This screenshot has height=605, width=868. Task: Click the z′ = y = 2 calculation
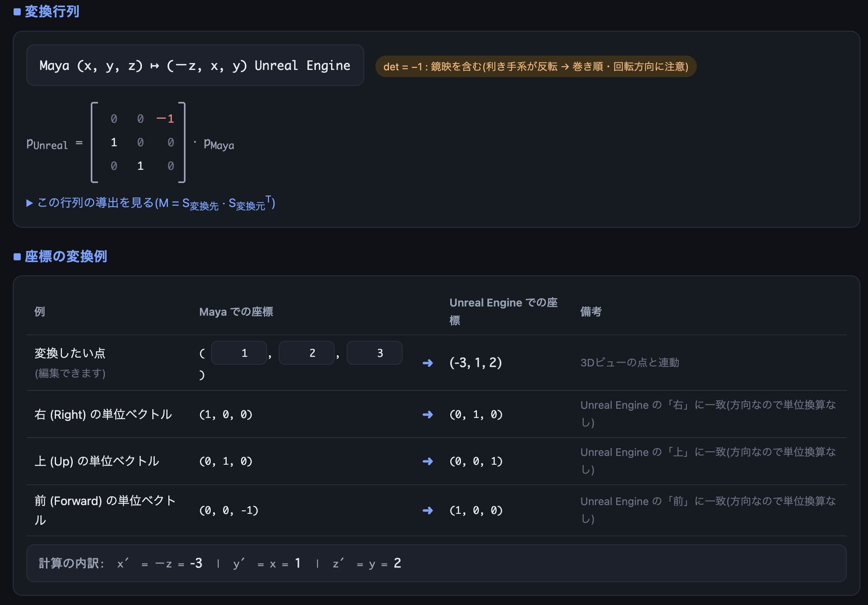[x=367, y=563]
